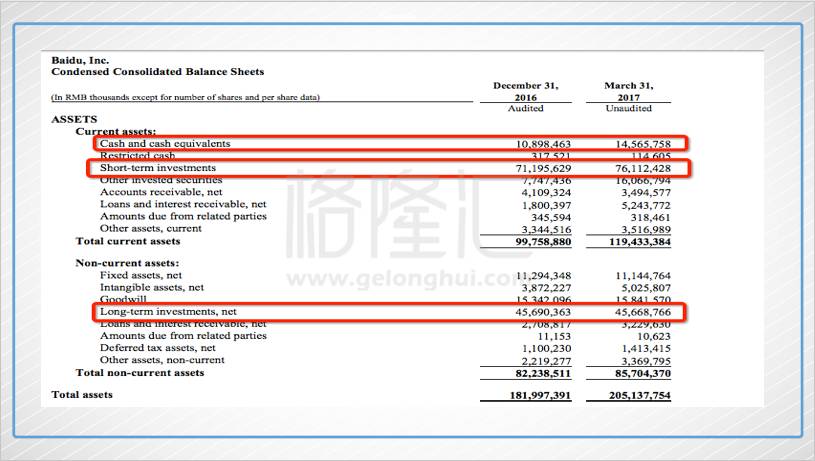
Task: Select the 'Unaudited' label
Action: coord(628,108)
